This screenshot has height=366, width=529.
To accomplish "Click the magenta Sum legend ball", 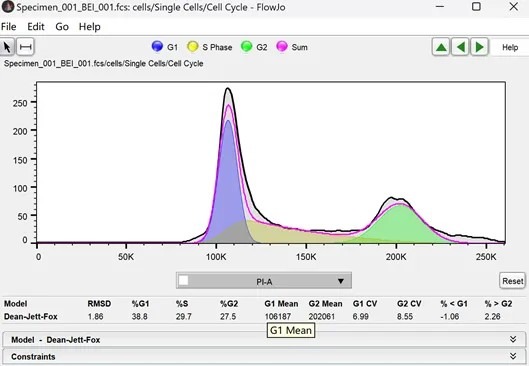I will [282, 46].
